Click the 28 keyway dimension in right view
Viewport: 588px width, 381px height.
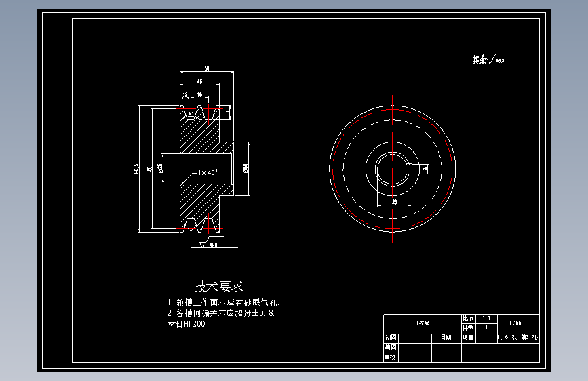click(x=394, y=202)
